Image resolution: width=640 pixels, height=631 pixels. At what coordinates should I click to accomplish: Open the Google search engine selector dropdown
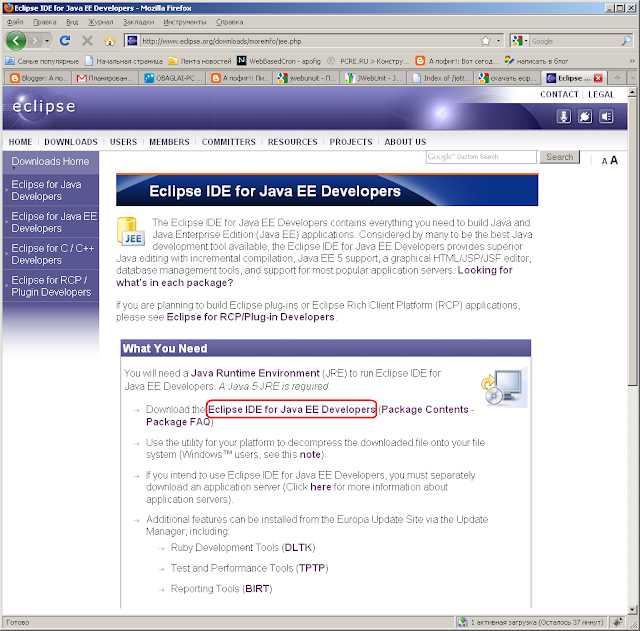[520, 41]
